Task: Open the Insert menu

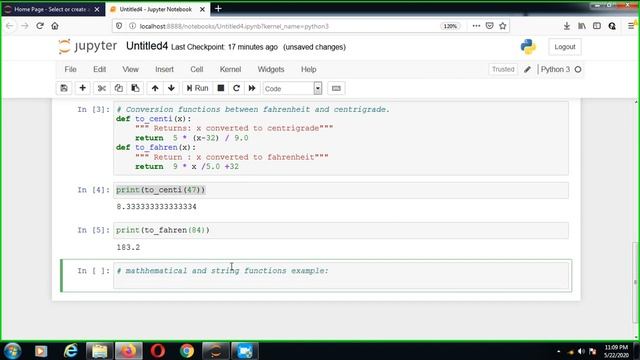Action: pos(164,69)
